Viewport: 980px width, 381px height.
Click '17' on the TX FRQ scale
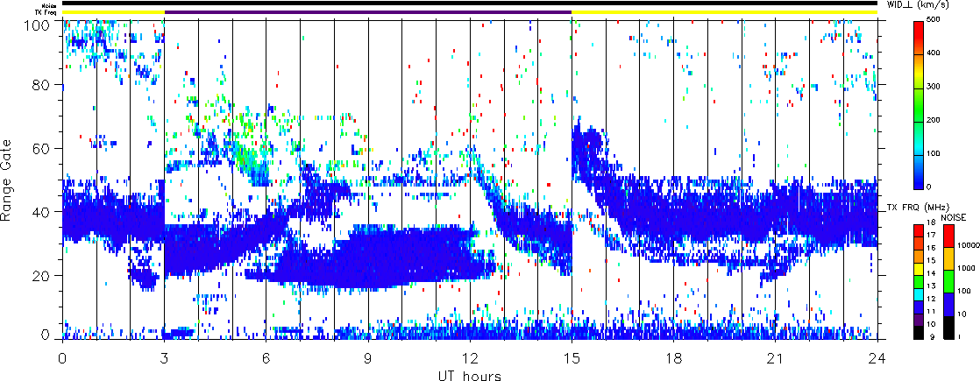point(931,234)
